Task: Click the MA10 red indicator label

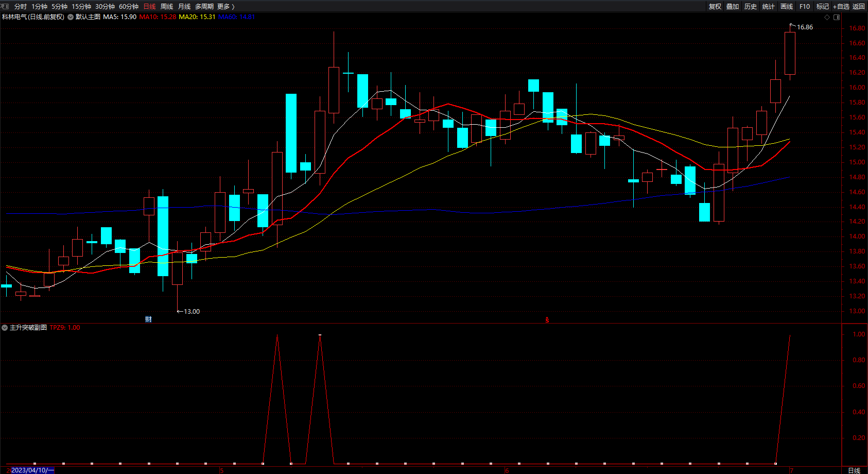Action: coord(158,17)
